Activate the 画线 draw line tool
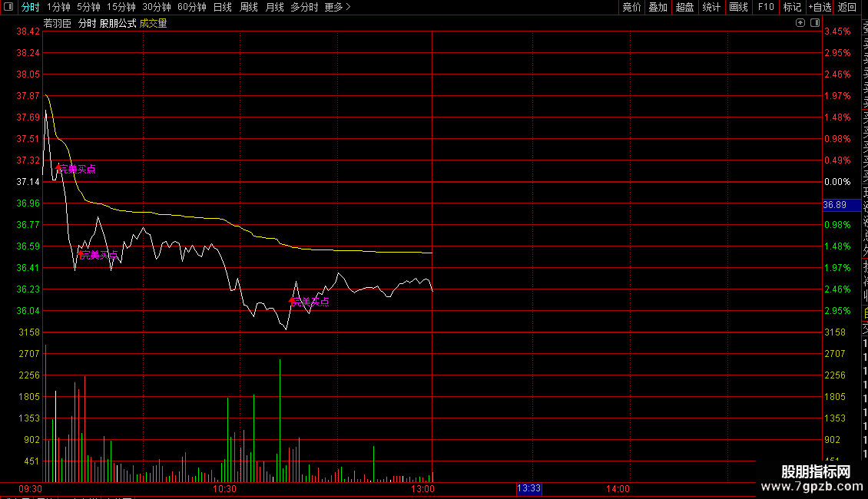868x499 pixels. (738, 7)
